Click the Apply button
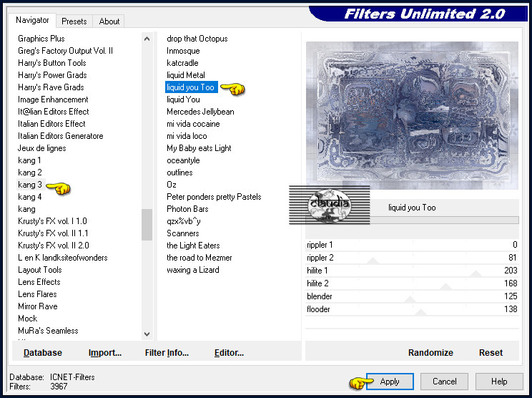 [x=390, y=382]
